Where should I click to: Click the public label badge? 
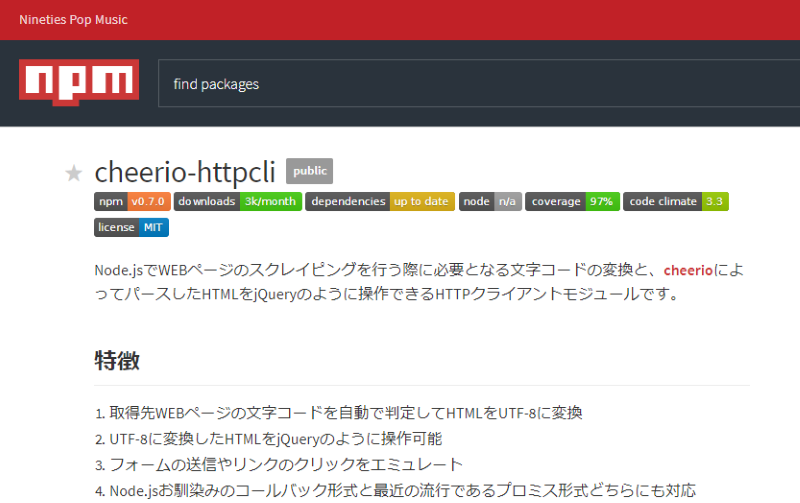point(310,171)
